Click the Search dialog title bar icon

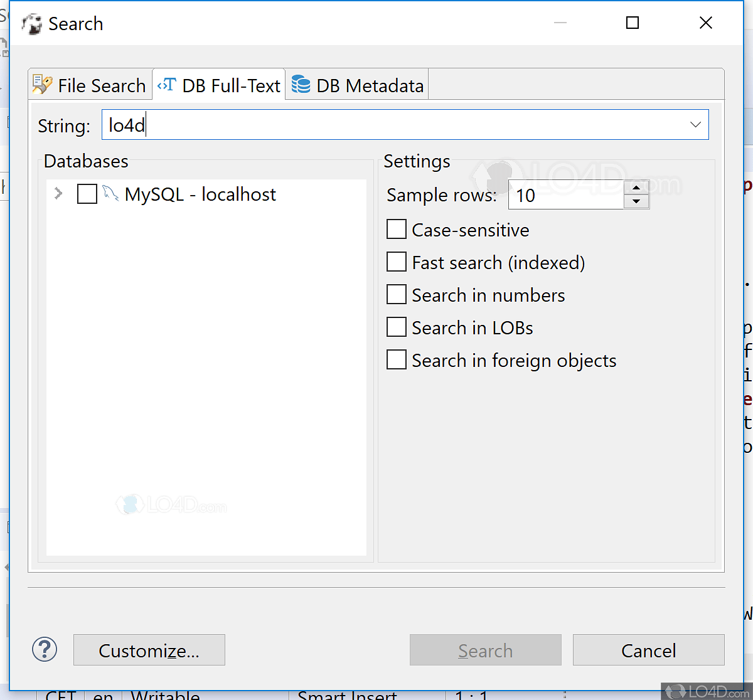tap(31, 23)
